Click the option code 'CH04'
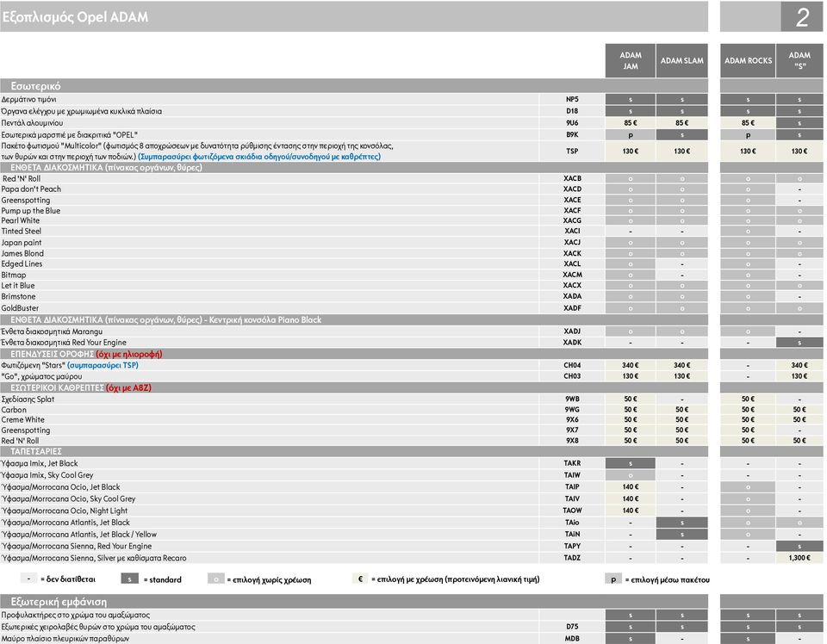The height and width of the screenshot is (644, 827). click(x=572, y=365)
